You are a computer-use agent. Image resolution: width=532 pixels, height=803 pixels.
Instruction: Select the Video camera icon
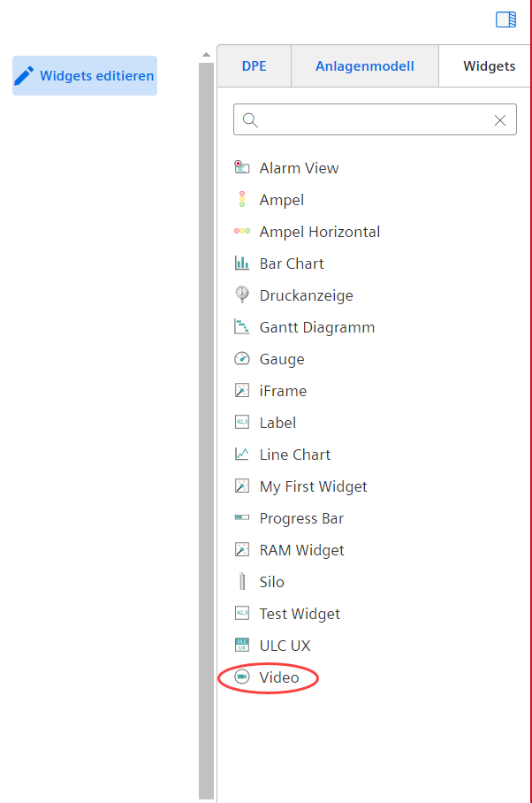point(241,677)
